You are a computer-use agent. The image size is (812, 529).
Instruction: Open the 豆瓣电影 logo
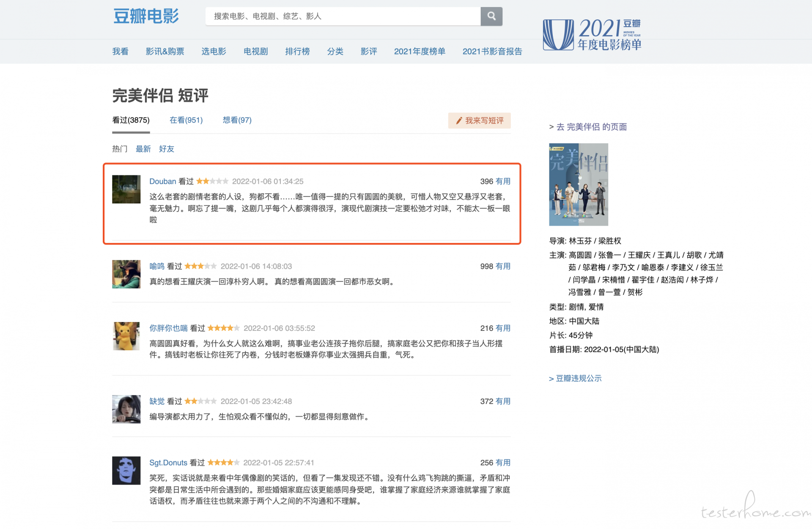[x=146, y=16]
